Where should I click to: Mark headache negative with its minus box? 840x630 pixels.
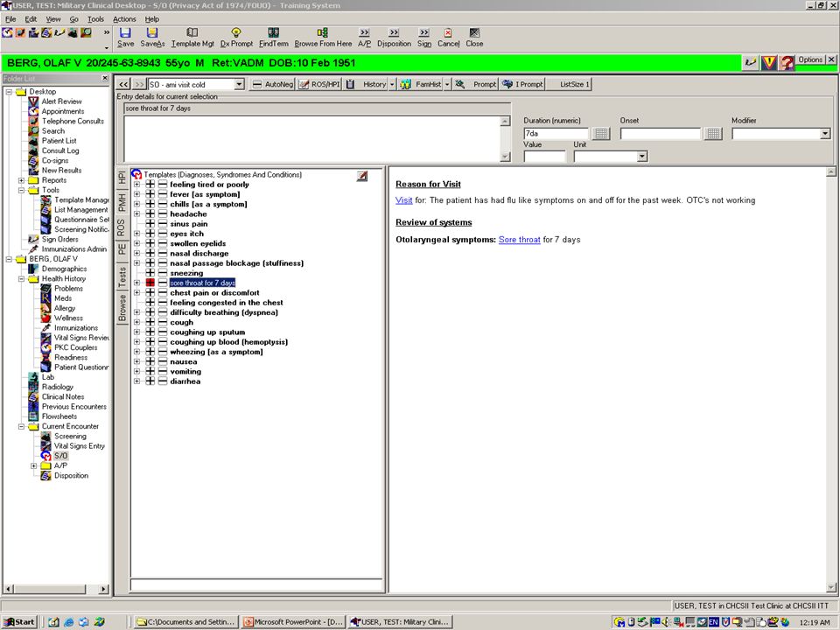point(163,214)
